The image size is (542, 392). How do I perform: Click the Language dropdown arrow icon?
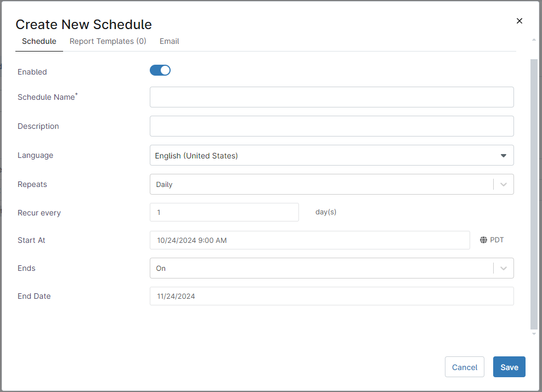[503, 156]
